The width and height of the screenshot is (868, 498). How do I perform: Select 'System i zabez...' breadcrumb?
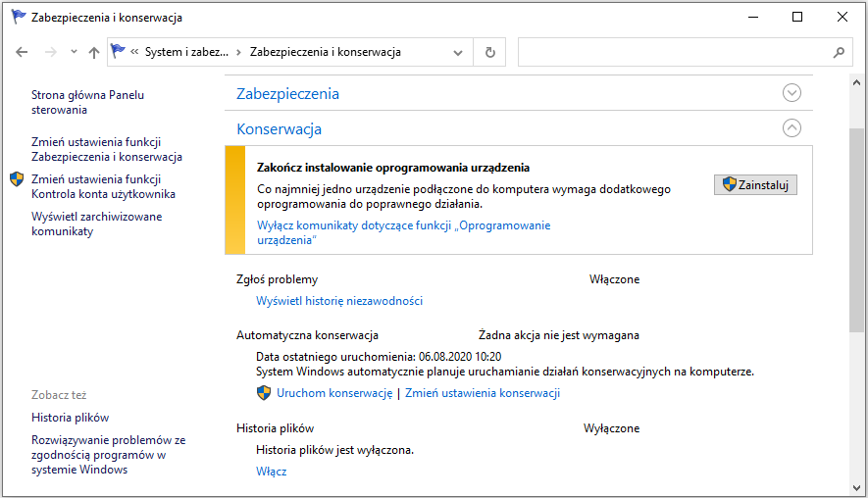pyautogui.click(x=186, y=52)
